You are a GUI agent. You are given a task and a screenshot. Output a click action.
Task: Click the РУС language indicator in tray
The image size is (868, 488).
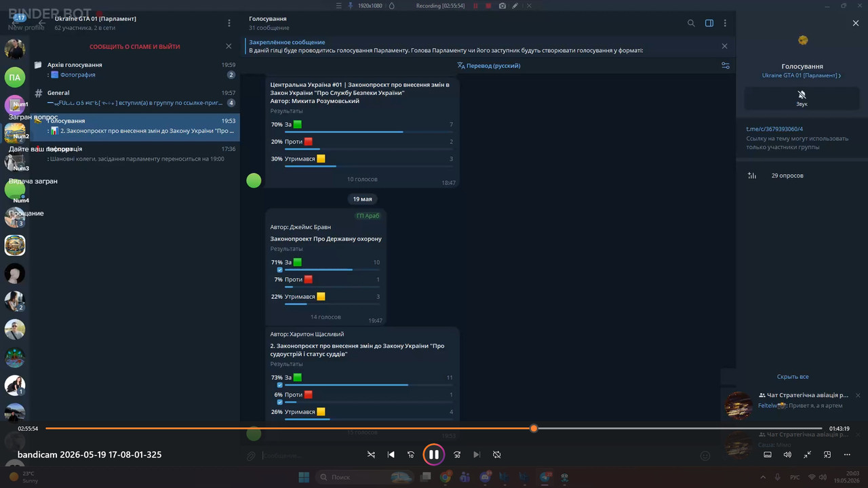point(794,477)
